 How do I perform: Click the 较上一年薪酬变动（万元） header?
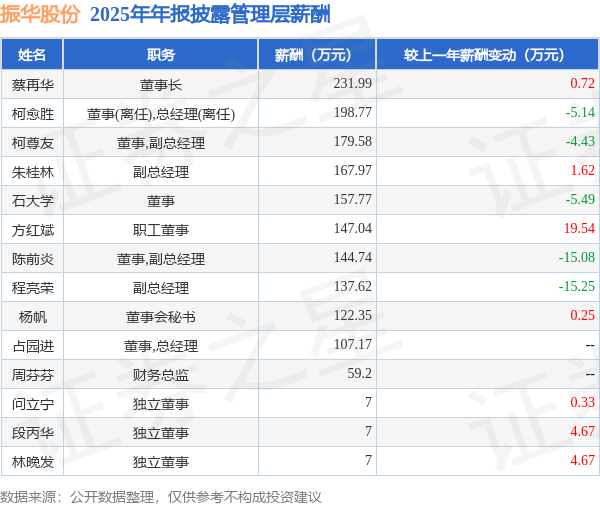(x=488, y=55)
